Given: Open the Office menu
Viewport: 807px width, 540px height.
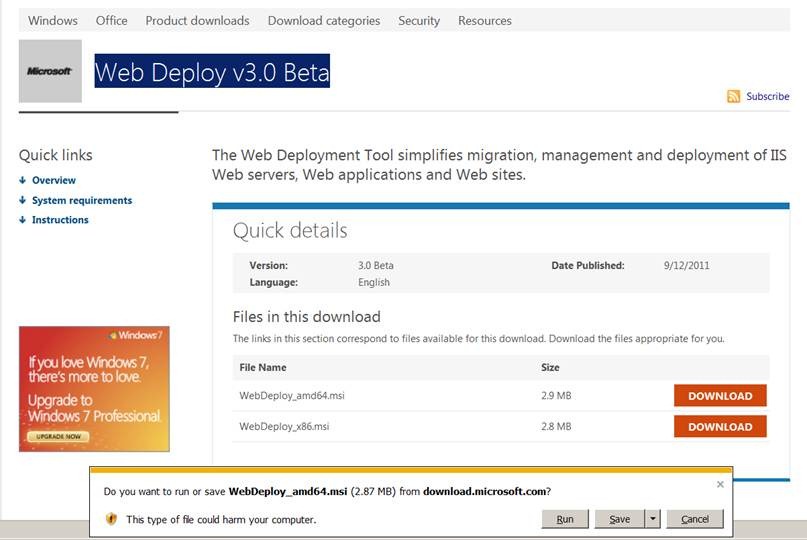Looking at the screenshot, I should [112, 21].
